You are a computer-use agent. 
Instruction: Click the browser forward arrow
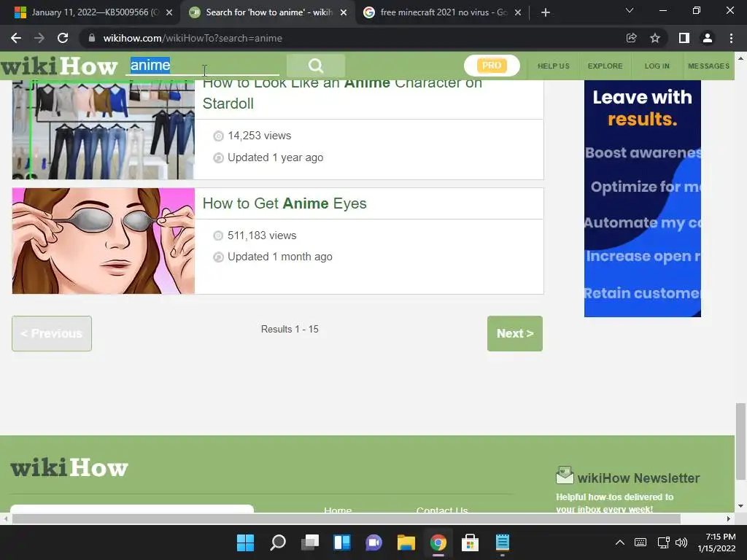pyautogui.click(x=39, y=38)
